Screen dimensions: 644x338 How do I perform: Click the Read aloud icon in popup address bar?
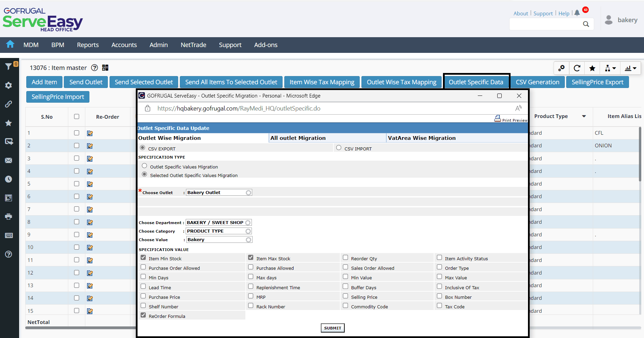click(518, 108)
